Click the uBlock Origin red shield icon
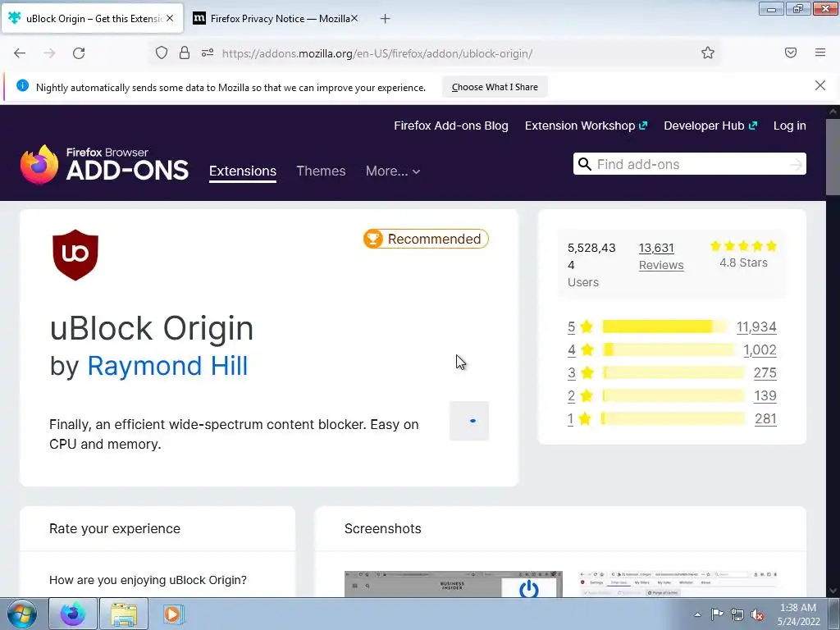Viewport: 840px width, 630px height. (75, 255)
